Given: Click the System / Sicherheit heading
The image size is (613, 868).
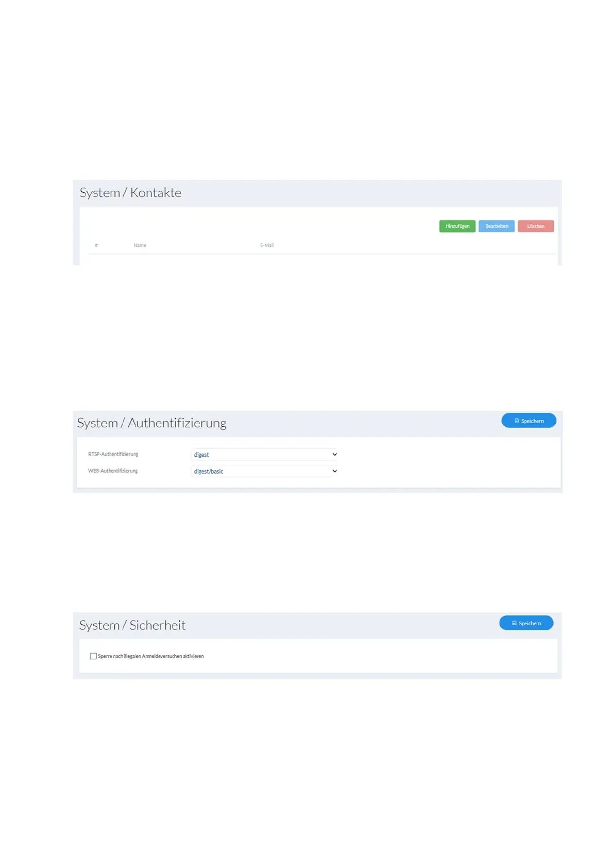Looking at the screenshot, I should (x=132, y=625).
